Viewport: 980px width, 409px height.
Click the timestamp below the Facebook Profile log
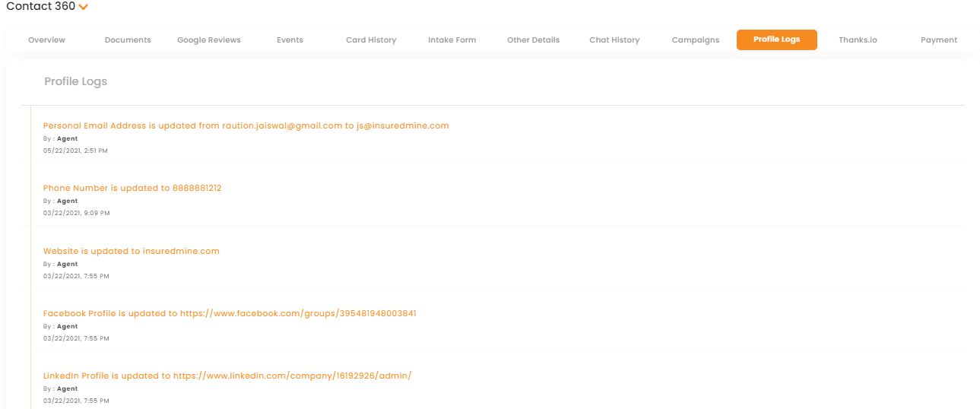pos(76,338)
